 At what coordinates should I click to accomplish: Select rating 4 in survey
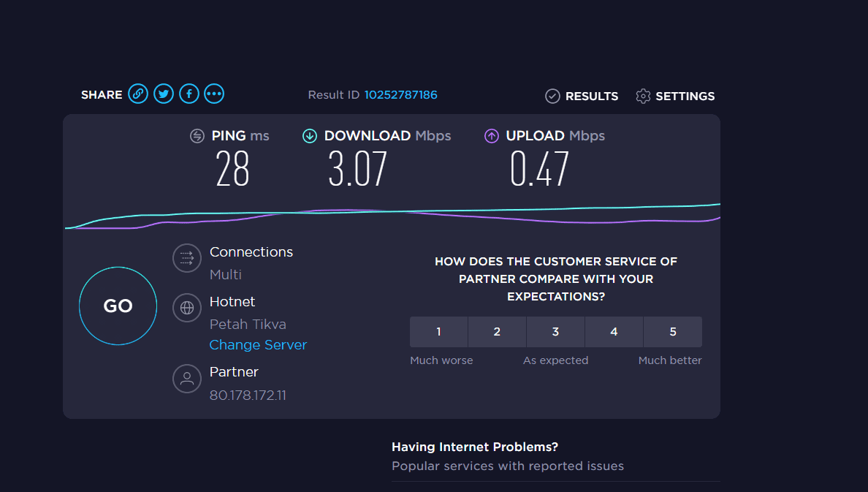614,332
